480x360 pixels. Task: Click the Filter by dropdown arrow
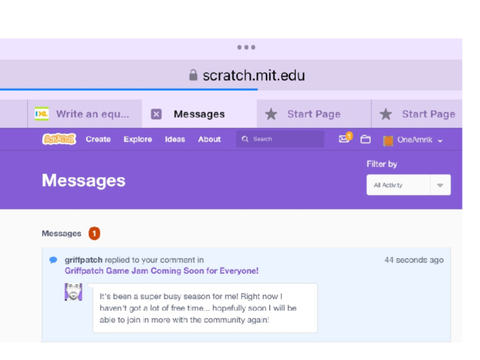pos(440,185)
